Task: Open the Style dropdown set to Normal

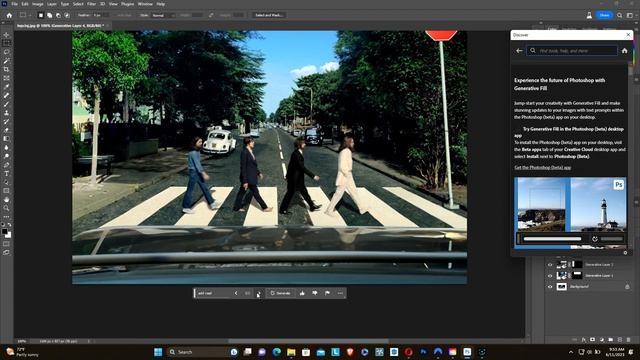Action: click(163, 15)
